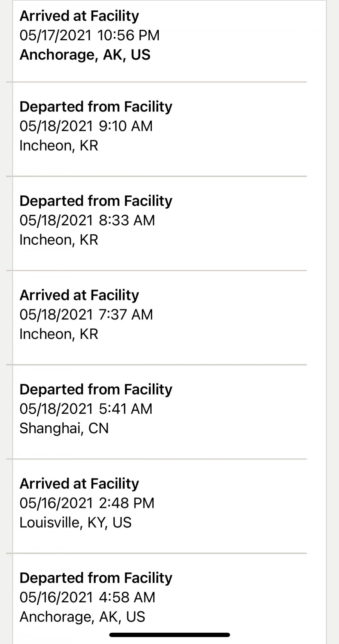Tap the 05/16/2021 2:48 PM timestamp
The width and height of the screenshot is (339, 644).
[87, 503]
